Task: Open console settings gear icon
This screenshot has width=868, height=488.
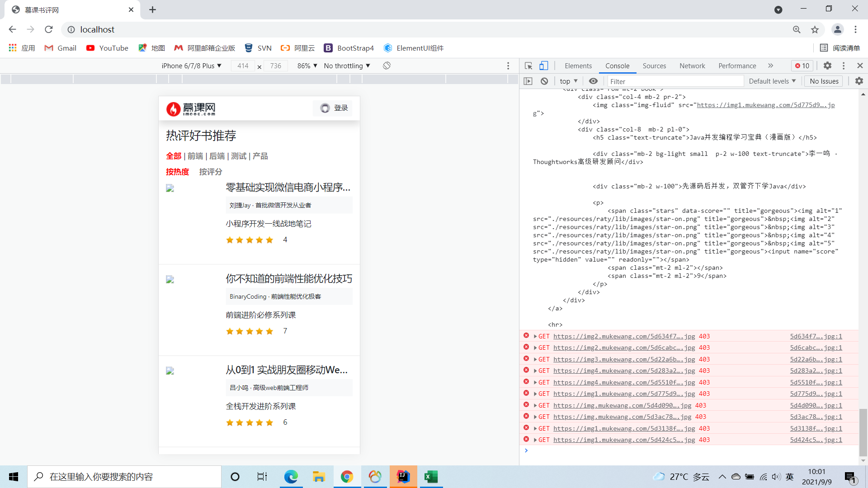Action: (x=859, y=81)
